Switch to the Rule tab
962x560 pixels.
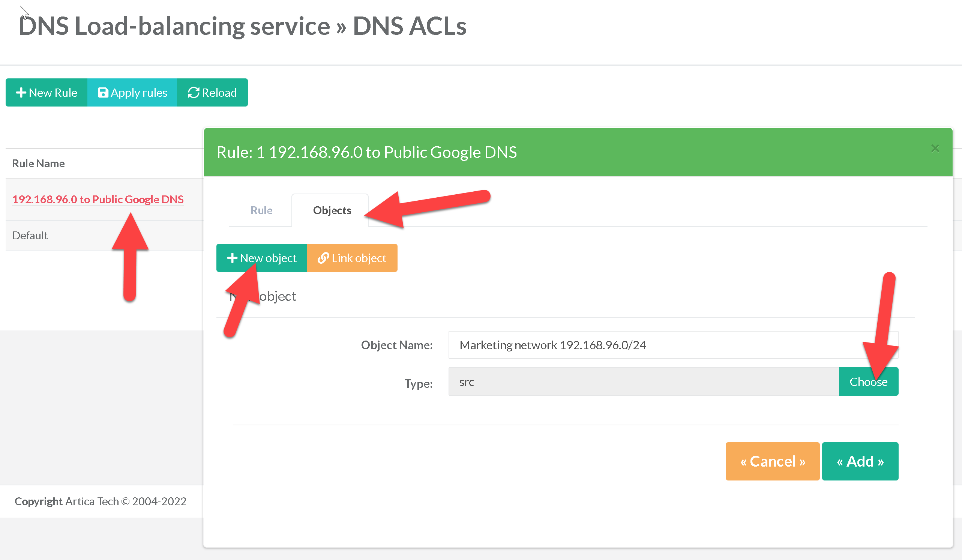tap(261, 210)
